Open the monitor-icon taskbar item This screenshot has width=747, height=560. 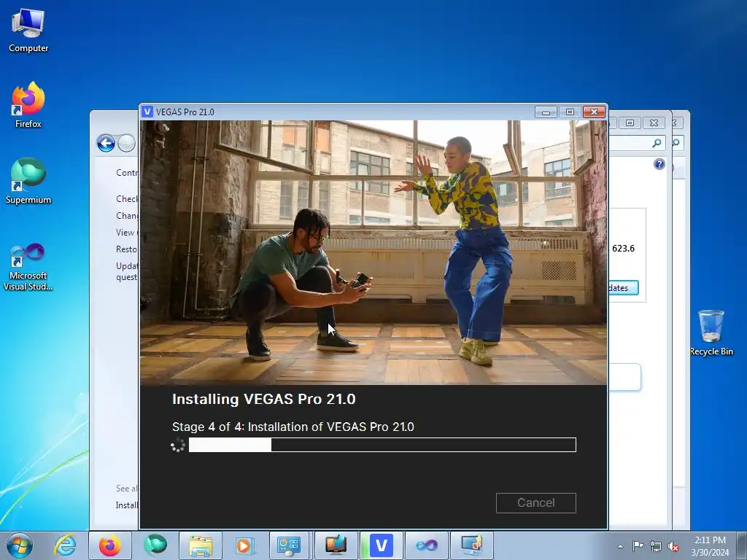tap(336, 545)
